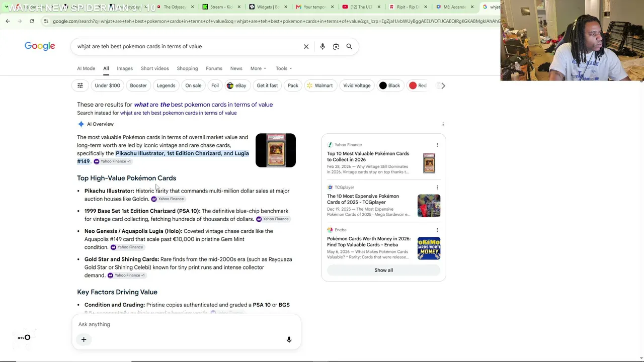Open 'Top 10 Most Valuable Pokémon Cards' article
The height and width of the screenshot is (362, 644).
[368, 157]
